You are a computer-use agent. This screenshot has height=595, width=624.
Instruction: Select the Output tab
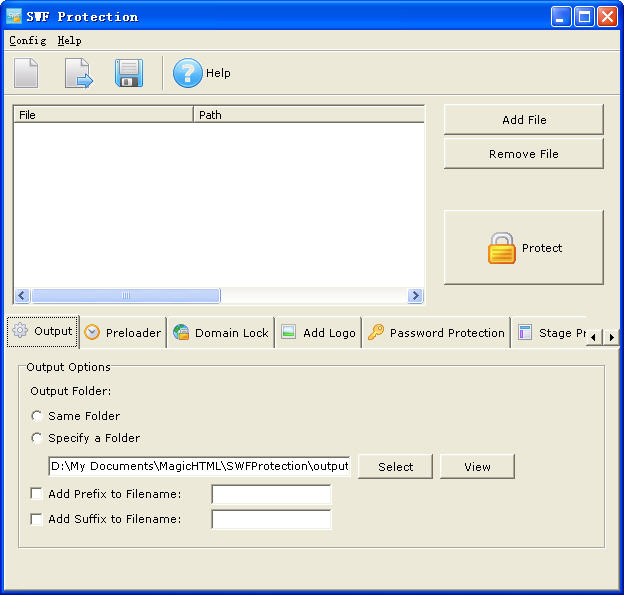(43, 332)
